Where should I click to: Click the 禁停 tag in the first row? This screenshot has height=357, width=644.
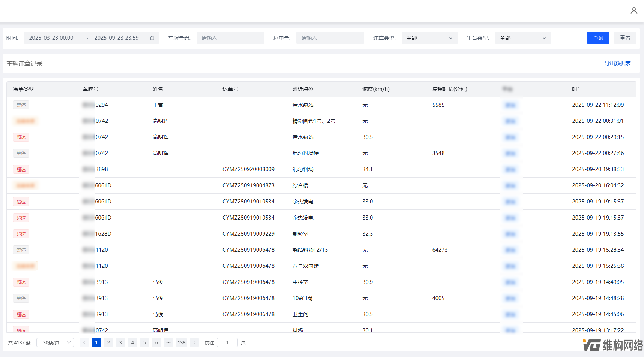pos(21,105)
